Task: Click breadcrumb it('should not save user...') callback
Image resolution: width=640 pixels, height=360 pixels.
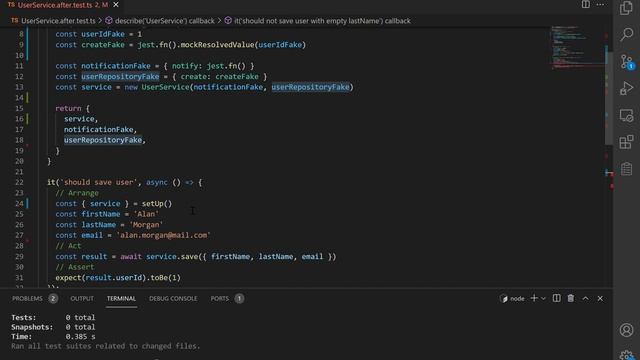Action: (x=317, y=21)
